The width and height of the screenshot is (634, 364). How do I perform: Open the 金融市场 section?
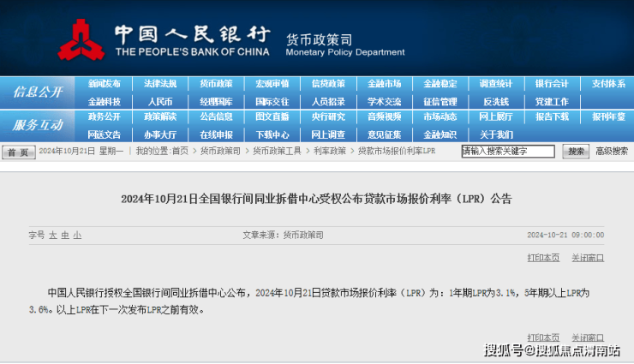384,84
